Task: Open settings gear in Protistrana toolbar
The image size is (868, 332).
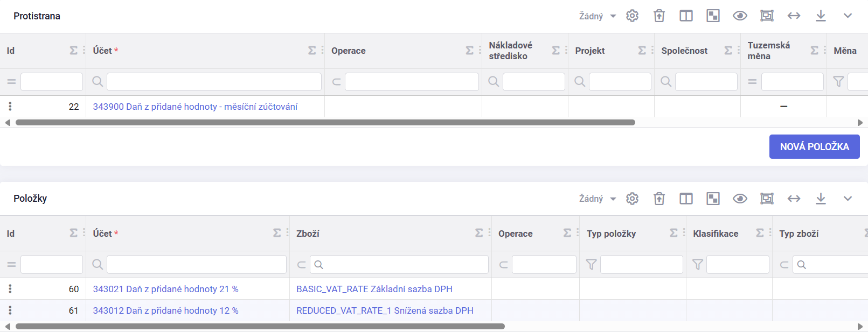Action: tap(632, 16)
